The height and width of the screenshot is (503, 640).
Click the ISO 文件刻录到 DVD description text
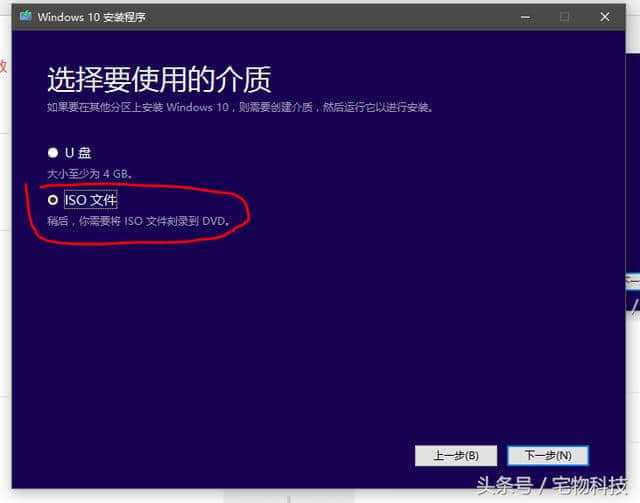tap(139, 221)
